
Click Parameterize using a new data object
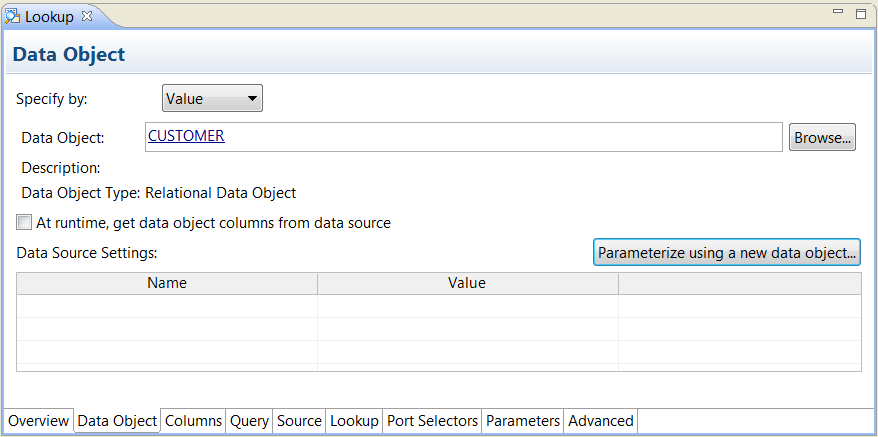tap(727, 252)
